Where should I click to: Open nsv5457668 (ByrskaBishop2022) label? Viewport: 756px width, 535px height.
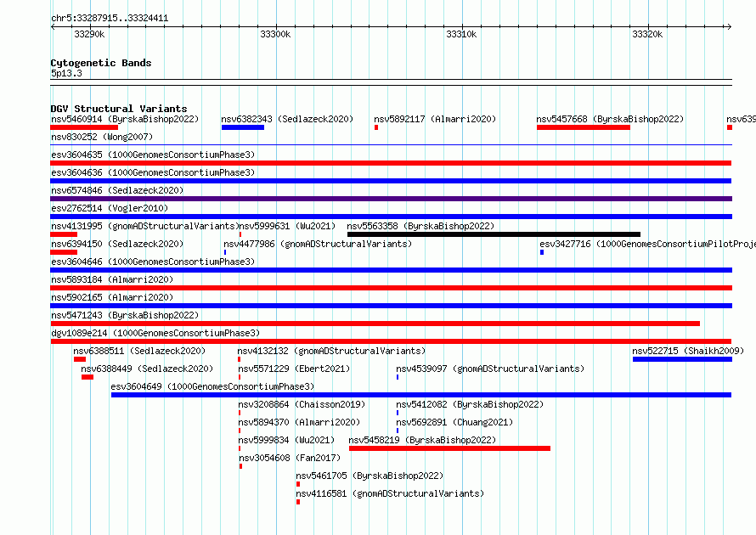610,119
